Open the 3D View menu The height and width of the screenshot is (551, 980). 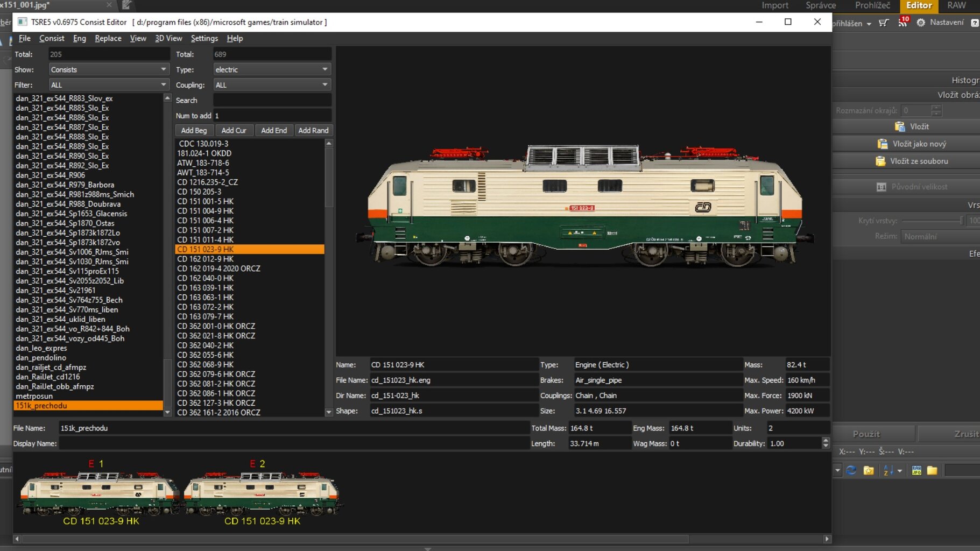pos(168,38)
